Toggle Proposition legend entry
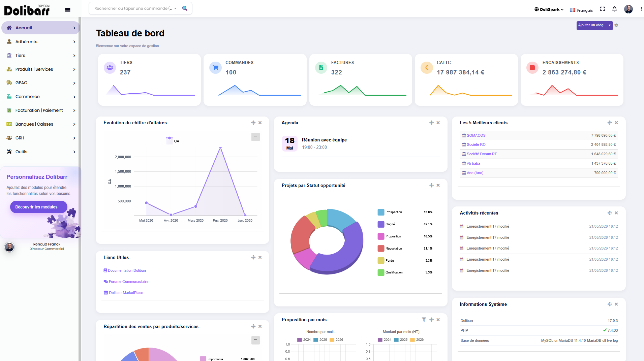644x361 pixels. pos(390,236)
